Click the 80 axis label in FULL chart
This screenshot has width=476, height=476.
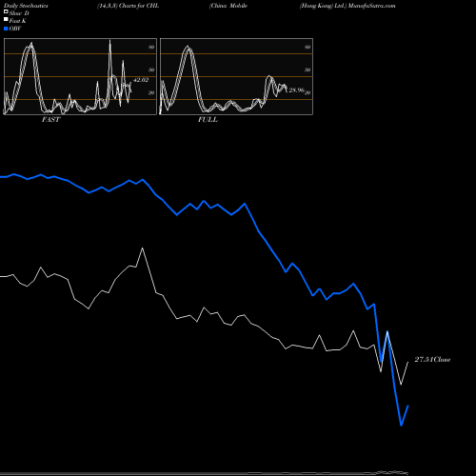(307, 47)
